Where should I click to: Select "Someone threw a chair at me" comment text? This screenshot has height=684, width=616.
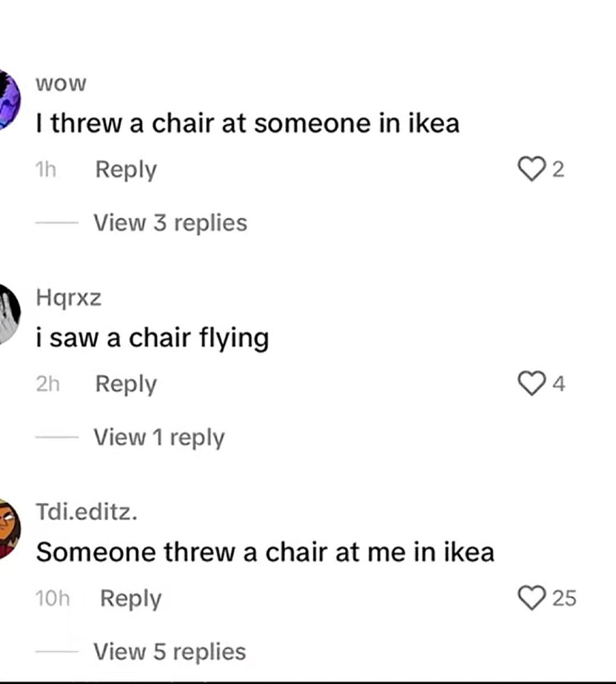(265, 552)
